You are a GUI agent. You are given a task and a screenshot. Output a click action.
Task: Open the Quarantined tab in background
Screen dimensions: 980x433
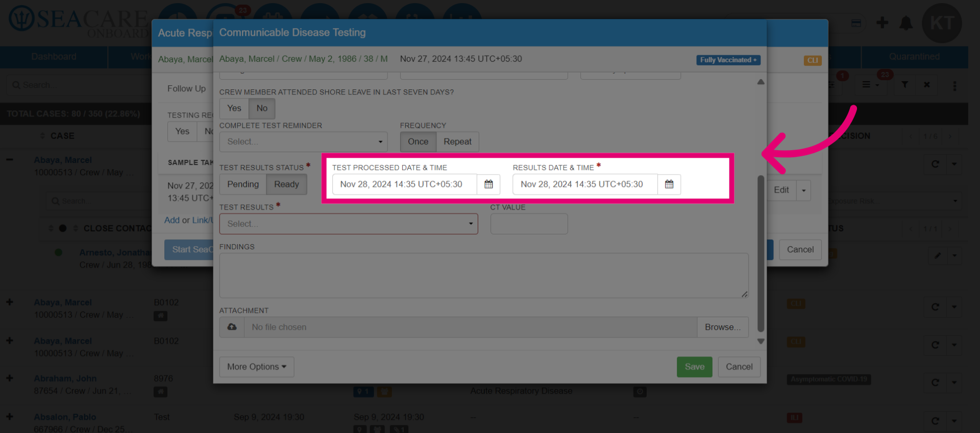[914, 57]
